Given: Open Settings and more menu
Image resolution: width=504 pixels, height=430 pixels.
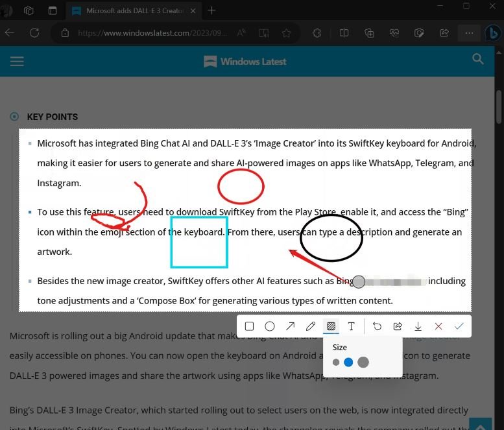Looking at the screenshot, I should [x=469, y=33].
